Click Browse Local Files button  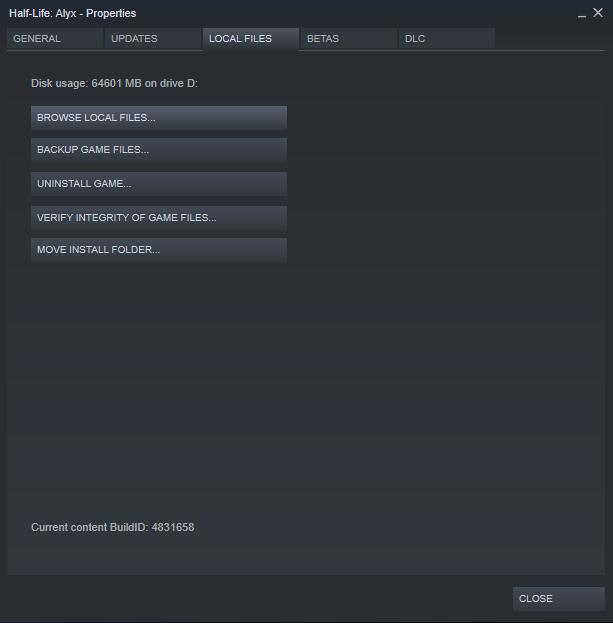[159, 118]
